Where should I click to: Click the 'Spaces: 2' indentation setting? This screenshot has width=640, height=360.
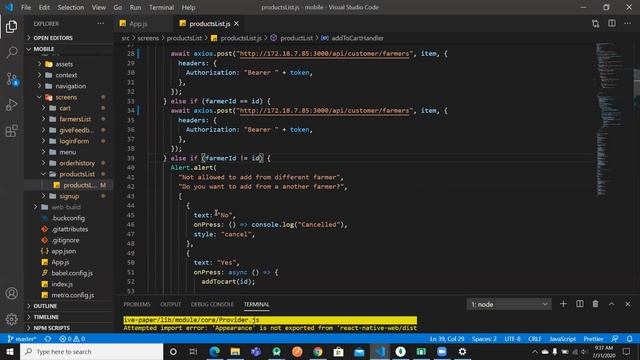484,339
